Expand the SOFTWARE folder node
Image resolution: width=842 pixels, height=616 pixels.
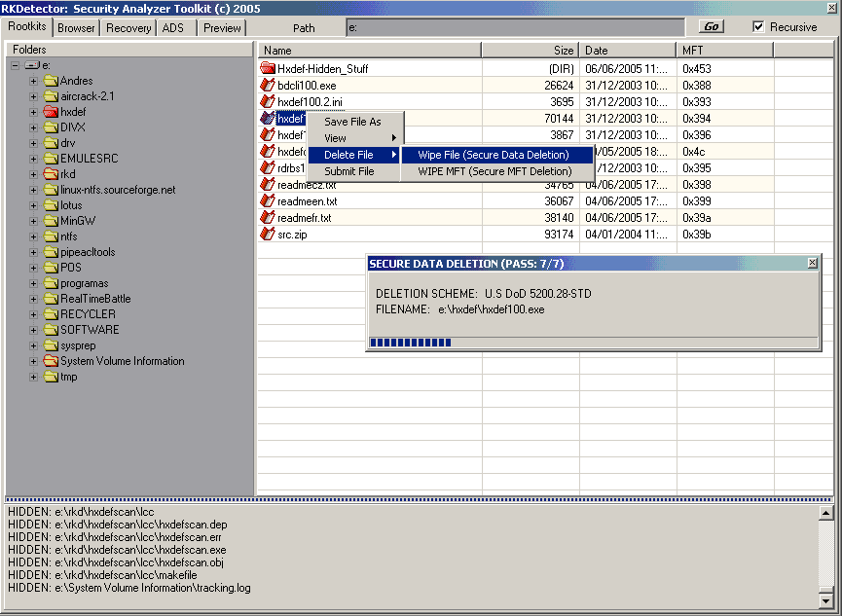tap(33, 330)
